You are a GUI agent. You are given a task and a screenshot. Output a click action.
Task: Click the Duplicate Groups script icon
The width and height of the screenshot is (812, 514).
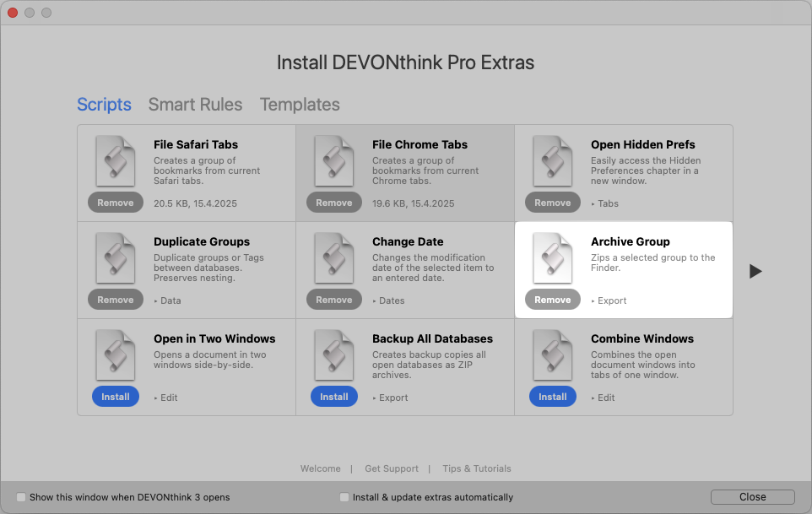tap(115, 258)
